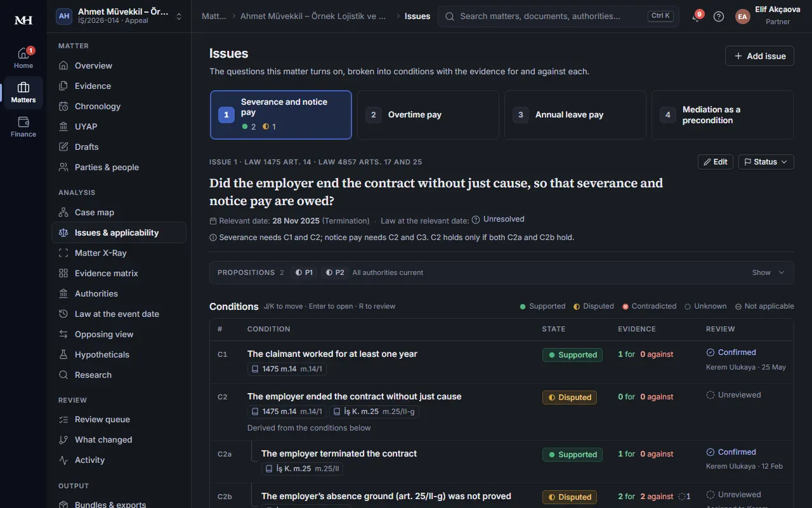
Task: Click the Supported state badge for C2a
Action: pyautogui.click(x=572, y=455)
